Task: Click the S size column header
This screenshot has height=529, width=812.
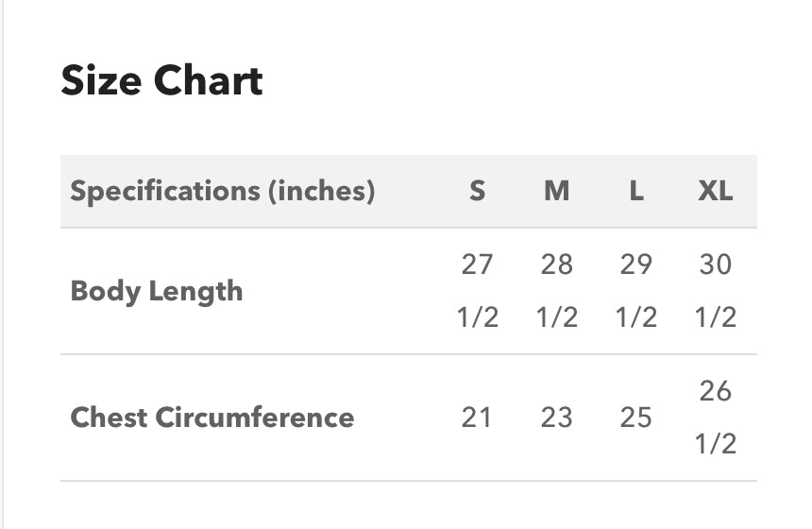Action: [477, 191]
